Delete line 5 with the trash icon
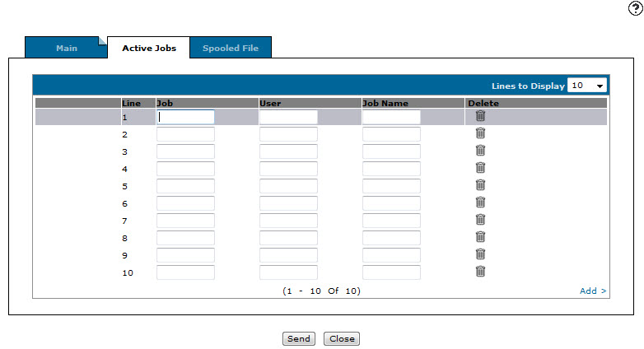This screenshot has width=644, height=349. tap(481, 185)
